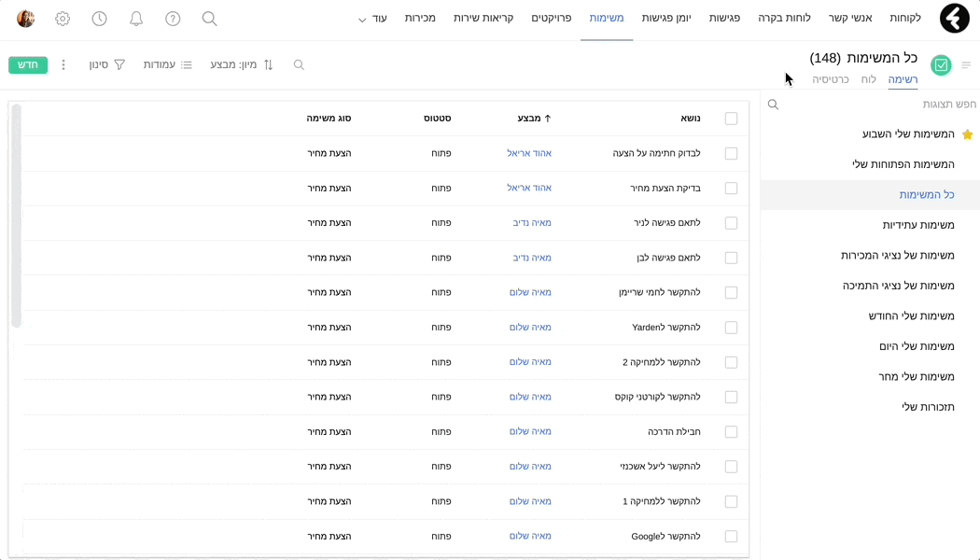Viewport: 980px width, 560px height.
Task: Click the magnifier in חפש תצוגות field
Action: click(x=773, y=105)
